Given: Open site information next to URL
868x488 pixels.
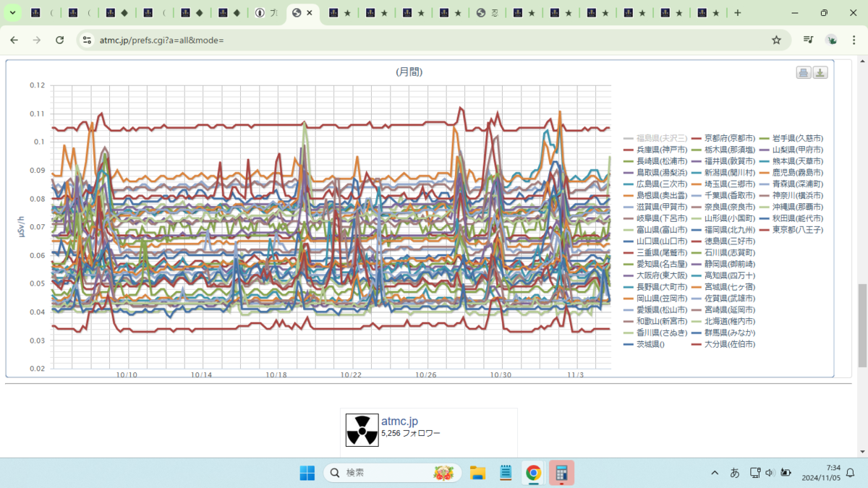Looking at the screenshot, I should pos(87,40).
